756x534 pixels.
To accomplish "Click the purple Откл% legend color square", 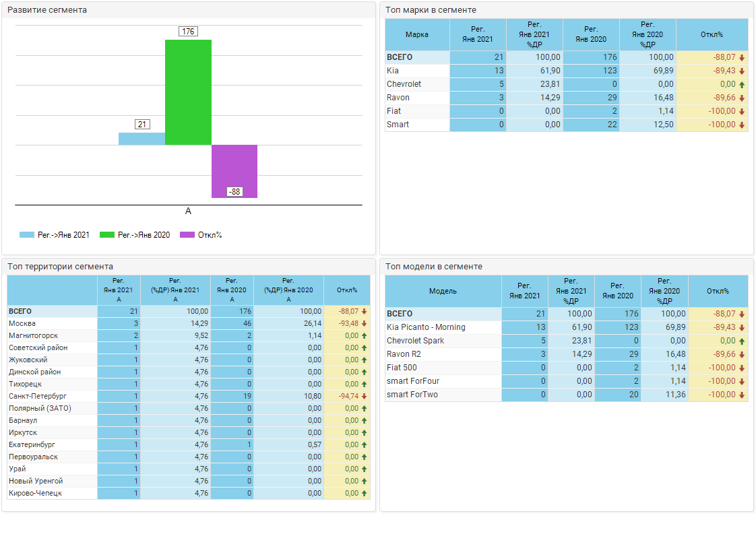I will tap(187, 235).
